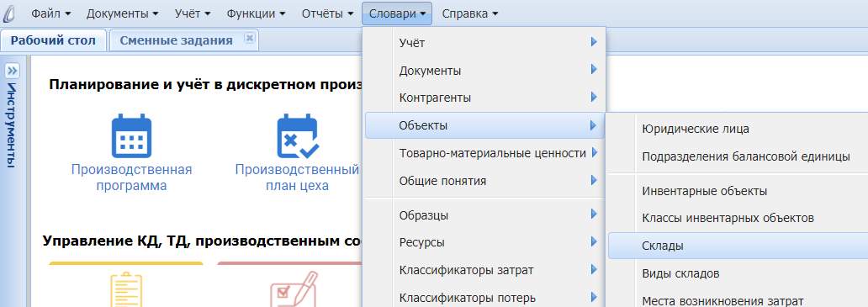Image resolution: width=868 pixels, height=307 pixels.
Task: Follow the Производственная программа link
Action: click(x=131, y=177)
